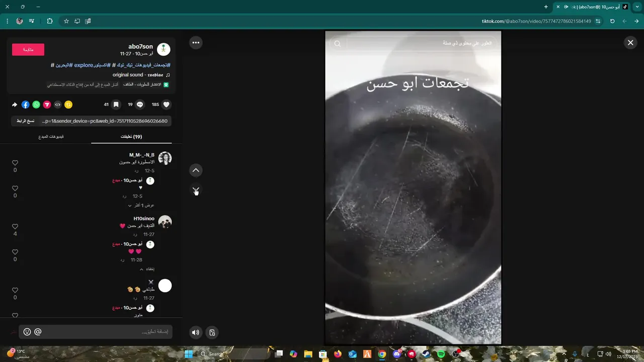
Task: Like the M_M-_-N_B comment
Action: (x=15, y=163)
